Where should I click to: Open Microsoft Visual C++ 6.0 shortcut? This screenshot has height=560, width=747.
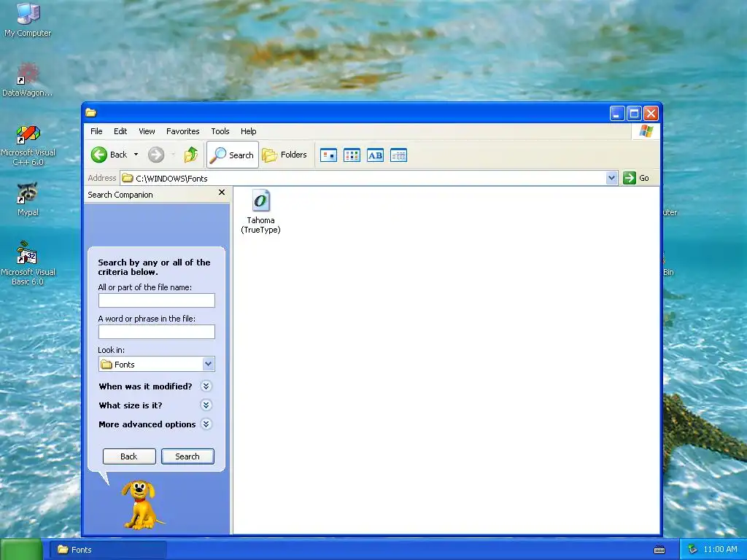[28, 145]
